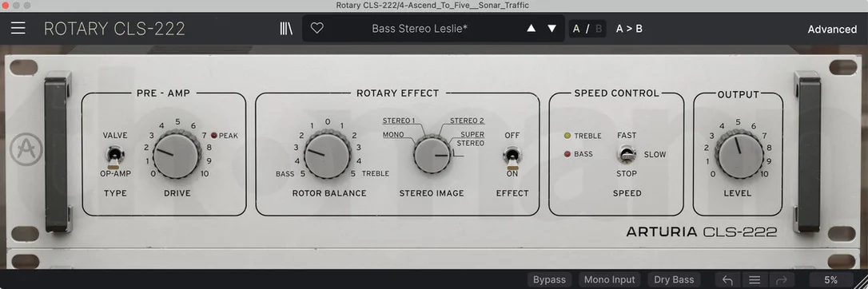Screen dimensions: 868x289
Task: Redo change with forward arrow
Action: coord(782,279)
